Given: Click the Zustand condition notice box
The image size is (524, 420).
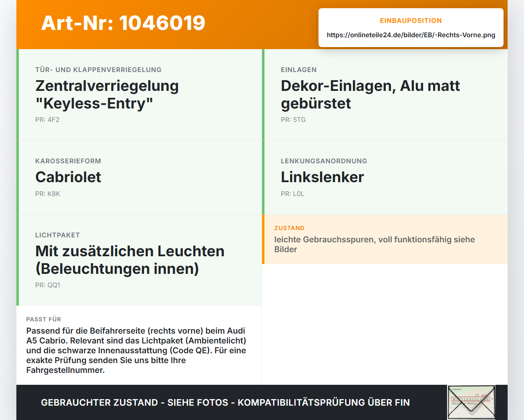Looking at the screenshot, I should coord(385,239).
